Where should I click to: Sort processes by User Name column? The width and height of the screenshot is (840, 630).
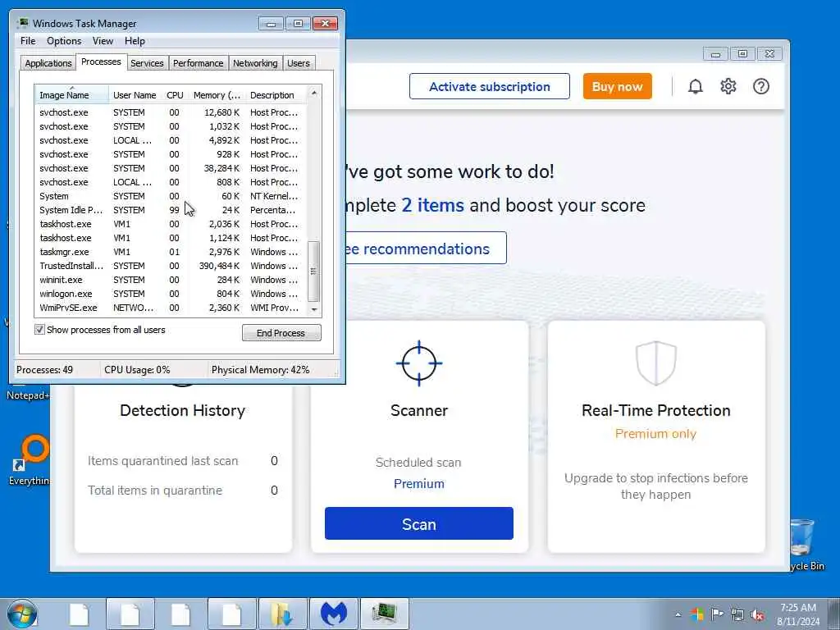[135, 95]
